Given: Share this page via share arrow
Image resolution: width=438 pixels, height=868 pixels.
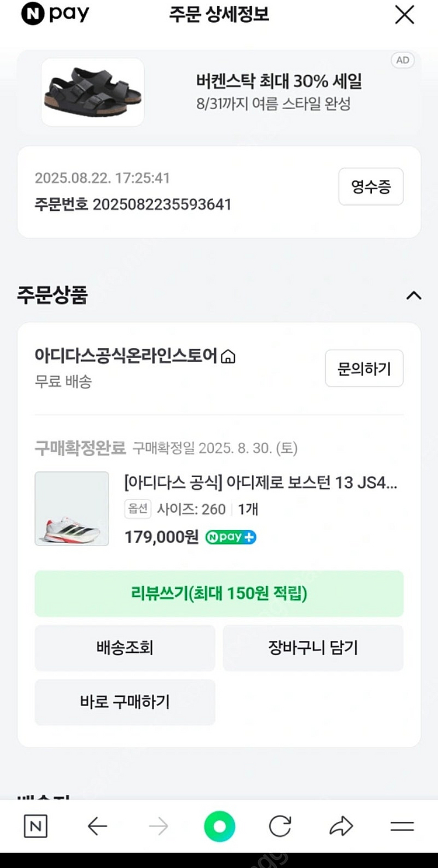Looking at the screenshot, I should pyautogui.click(x=341, y=827).
